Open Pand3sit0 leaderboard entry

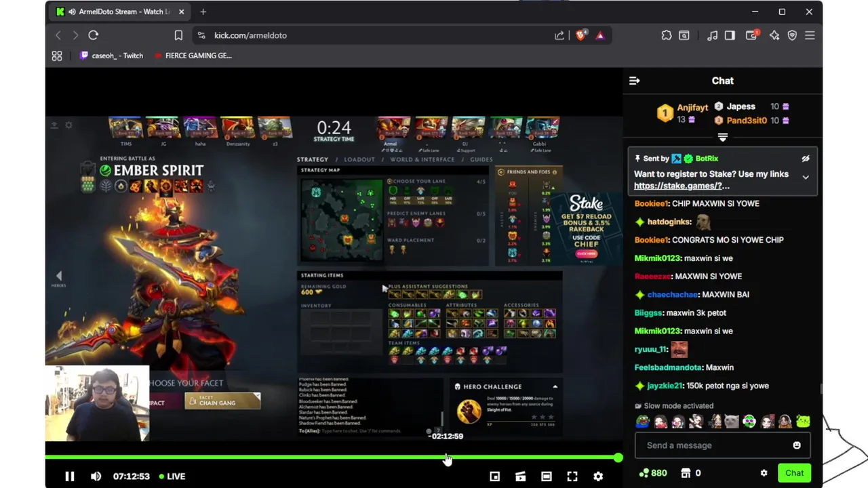[x=747, y=121]
